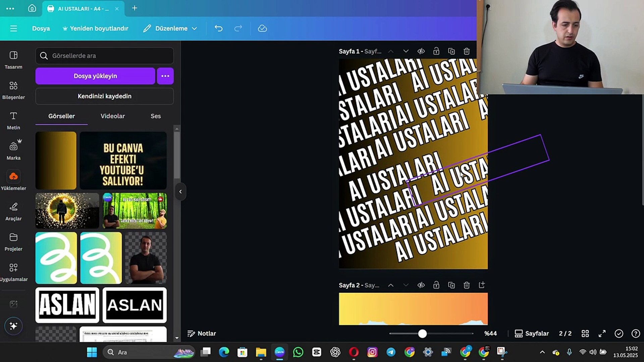Move Sayfa 2 using the up chevron
Screen dimensions: 644x362
click(391, 285)
